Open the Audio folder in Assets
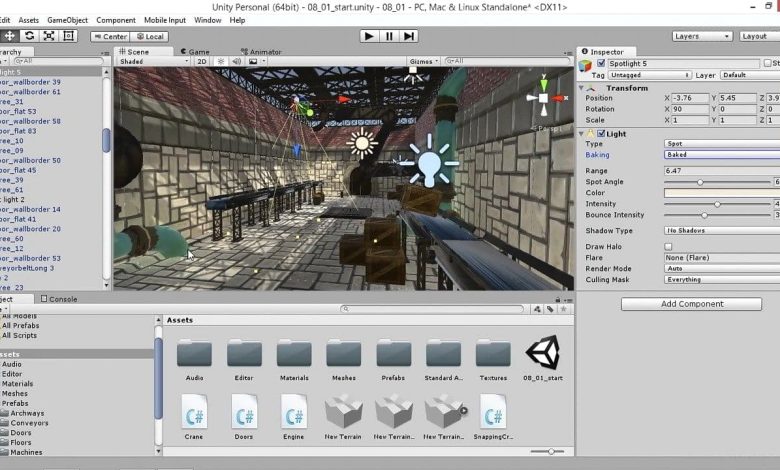Screen dimensions: 780x470 pos(194,359)
